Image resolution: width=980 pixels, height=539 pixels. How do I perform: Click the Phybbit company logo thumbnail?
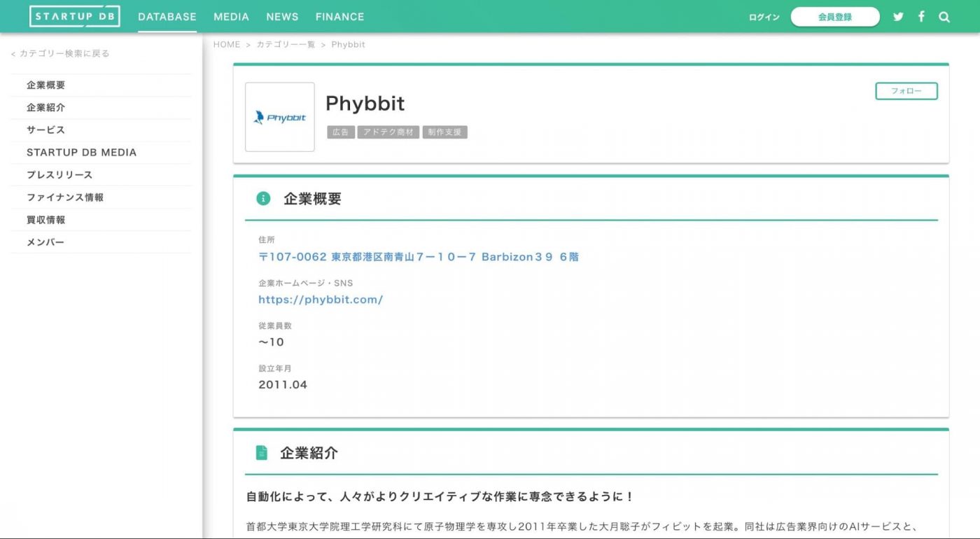click(279, 117)
